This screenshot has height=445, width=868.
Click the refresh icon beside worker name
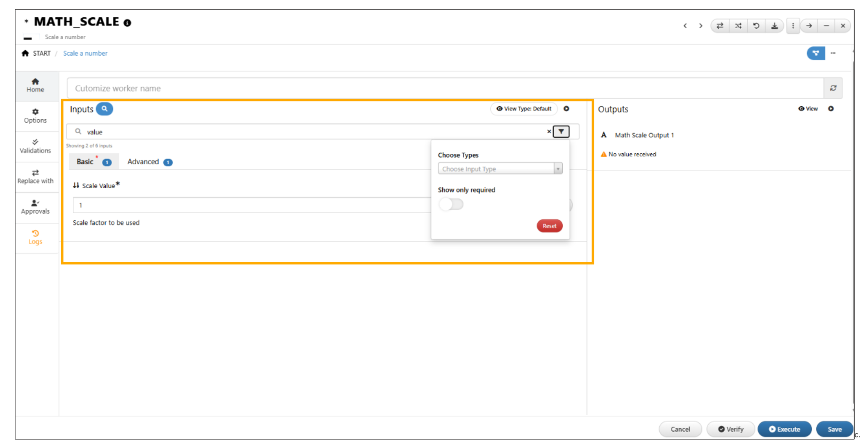pos(833,88)
